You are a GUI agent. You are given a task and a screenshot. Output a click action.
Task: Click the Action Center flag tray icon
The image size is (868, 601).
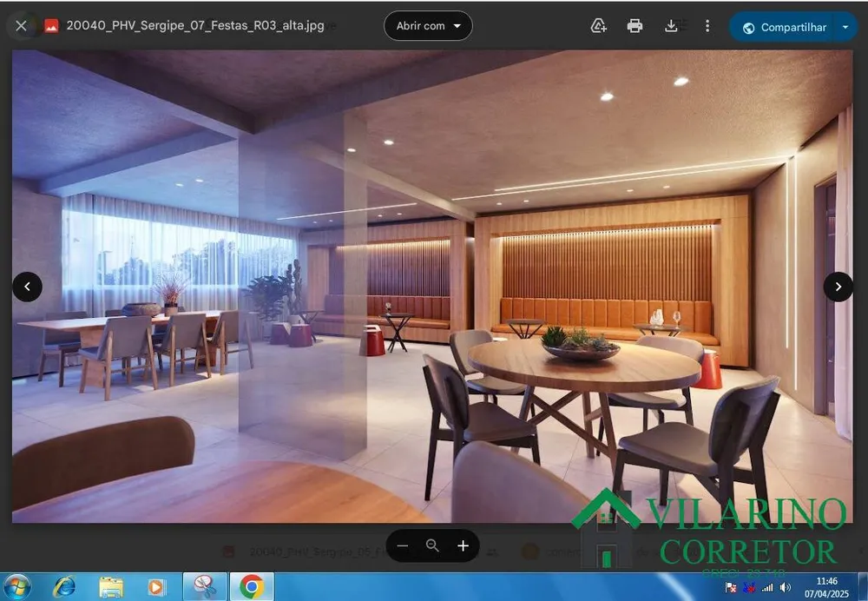(x=731, y=588)
